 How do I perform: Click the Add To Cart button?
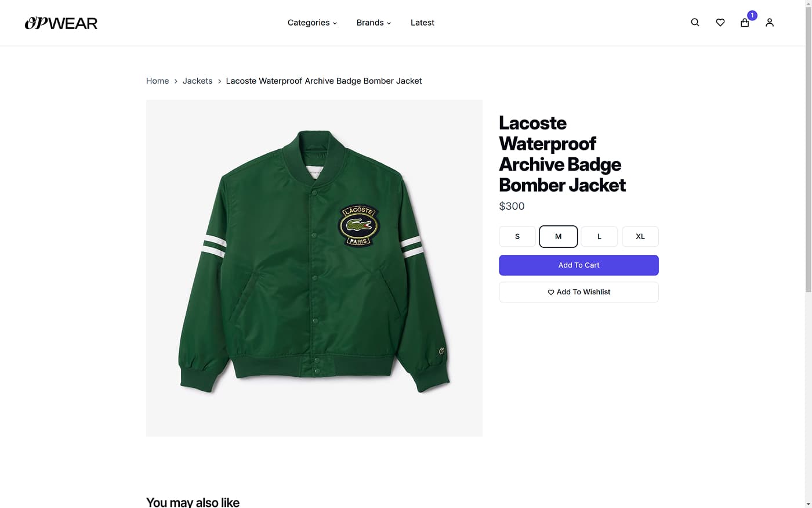click(x=579, y=265)
